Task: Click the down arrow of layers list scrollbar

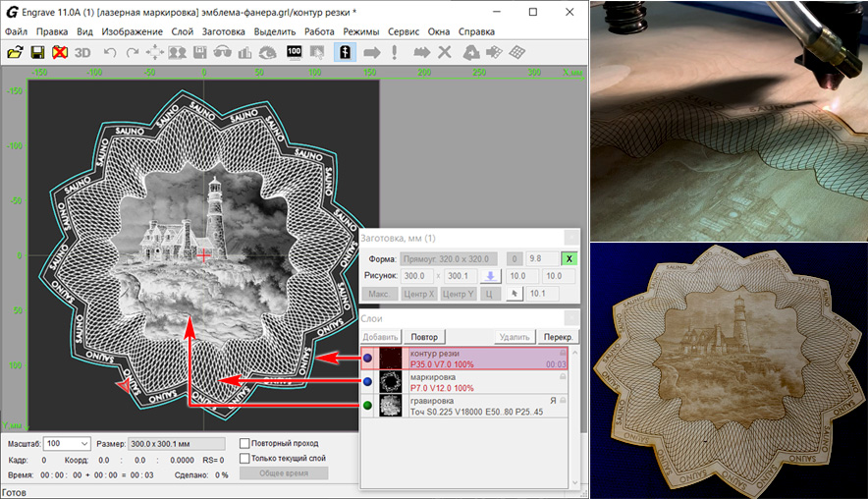Action: [576, 480]
